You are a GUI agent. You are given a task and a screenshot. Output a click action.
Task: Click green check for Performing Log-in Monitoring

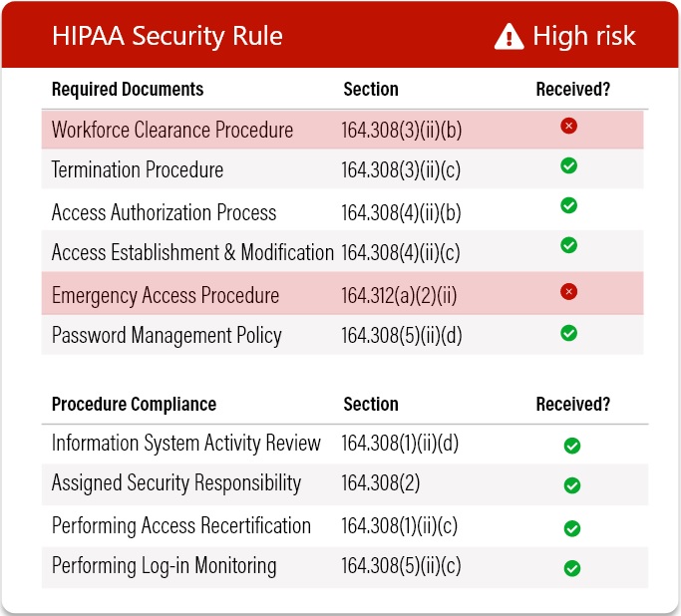tap(572, 568)
